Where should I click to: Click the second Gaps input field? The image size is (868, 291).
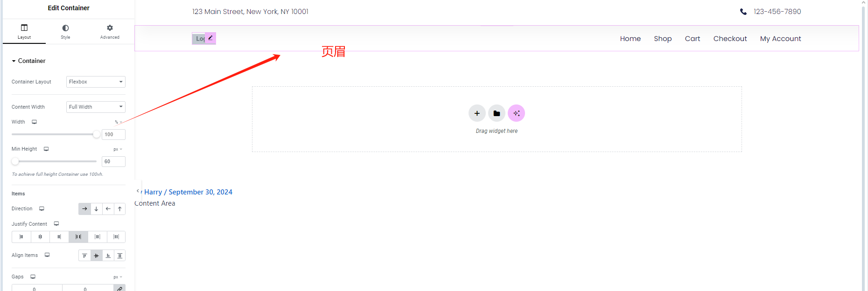[88, 288]
